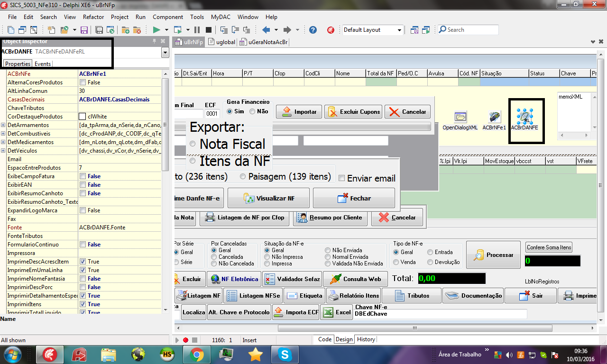Viewport: 607px width, 364px height.
Task: Open the Refactor menu
Action: [x=93, y=17]
